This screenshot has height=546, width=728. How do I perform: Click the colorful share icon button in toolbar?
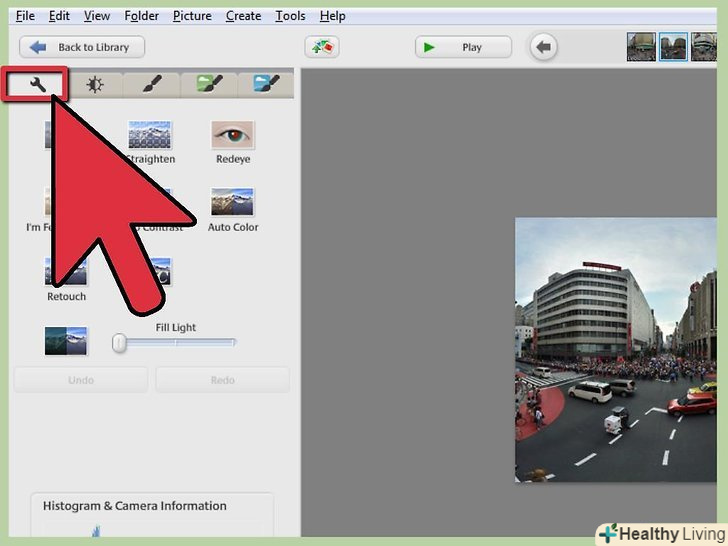click(322, 47)
